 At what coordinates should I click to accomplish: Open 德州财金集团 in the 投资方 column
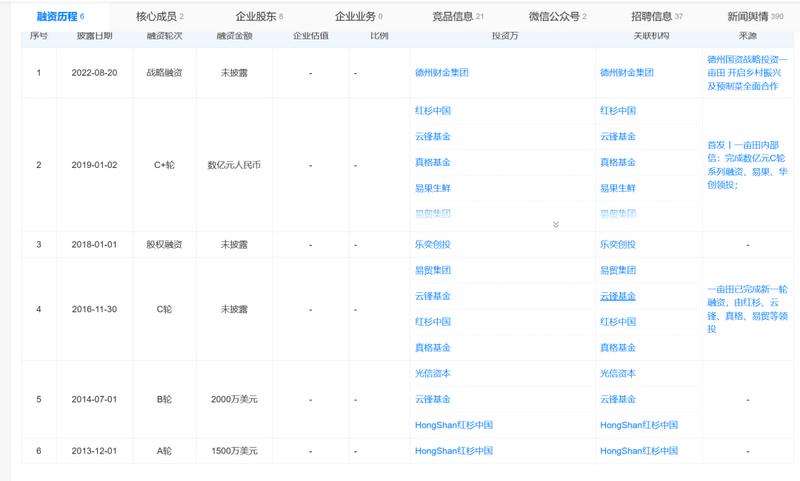coord(441,72)
